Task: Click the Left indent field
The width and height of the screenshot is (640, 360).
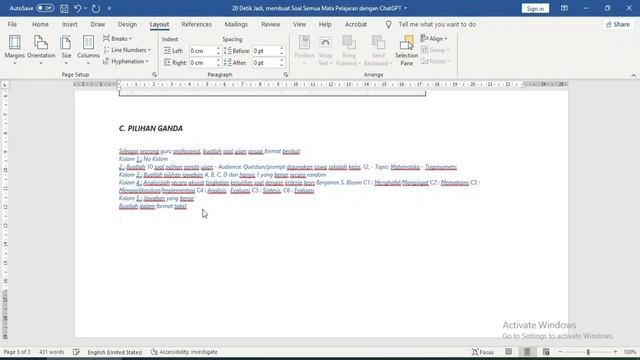Action: click(202, 51)
